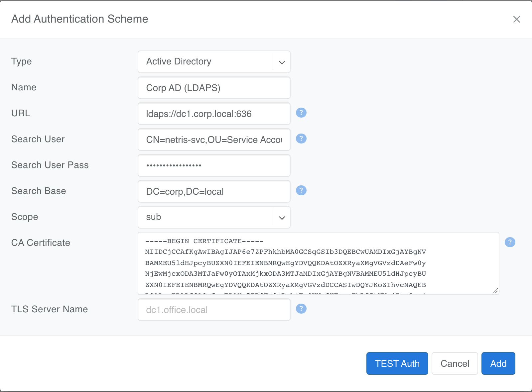Click the Search User label
The height and width of the screenshot is (392, 532).
coord(38,139)
